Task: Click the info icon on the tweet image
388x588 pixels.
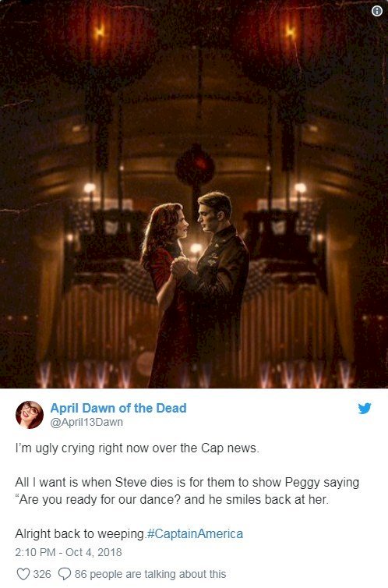Action: tap(377, 11)
